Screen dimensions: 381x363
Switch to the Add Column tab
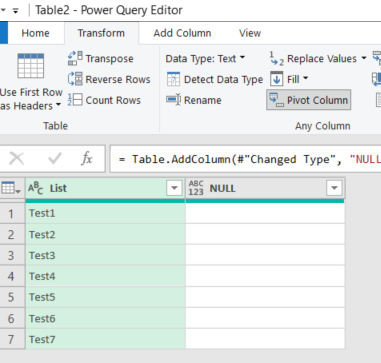182,33
